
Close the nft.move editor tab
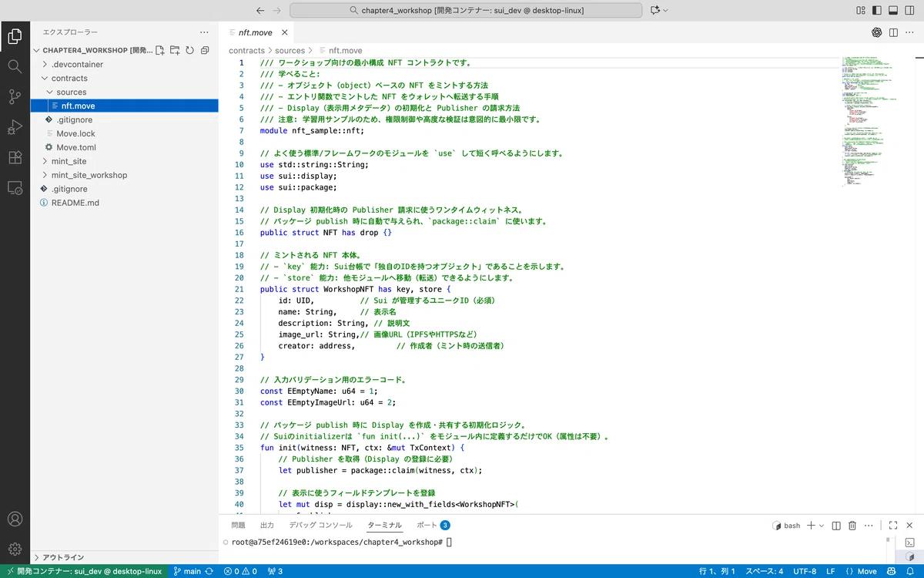[x=285, y=32]
